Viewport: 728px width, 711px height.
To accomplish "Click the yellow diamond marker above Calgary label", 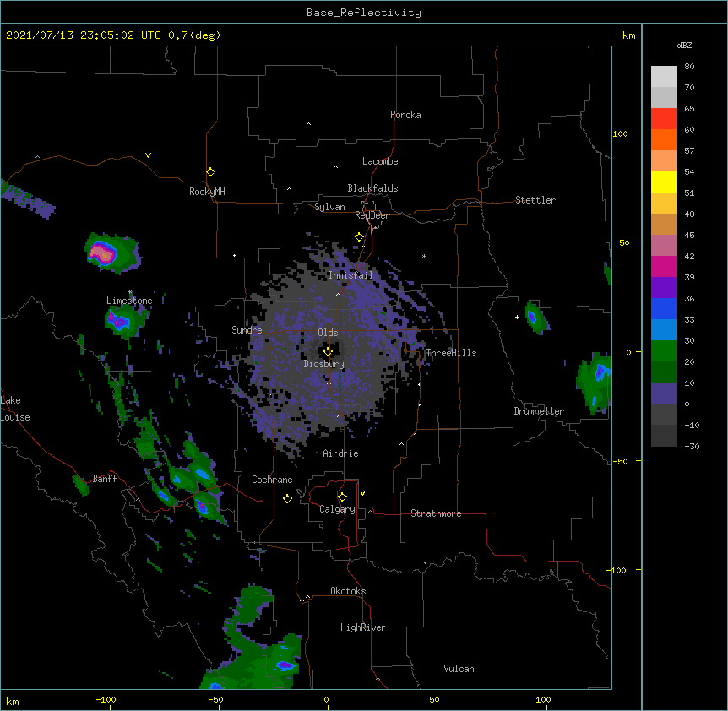I will [342, 497].
